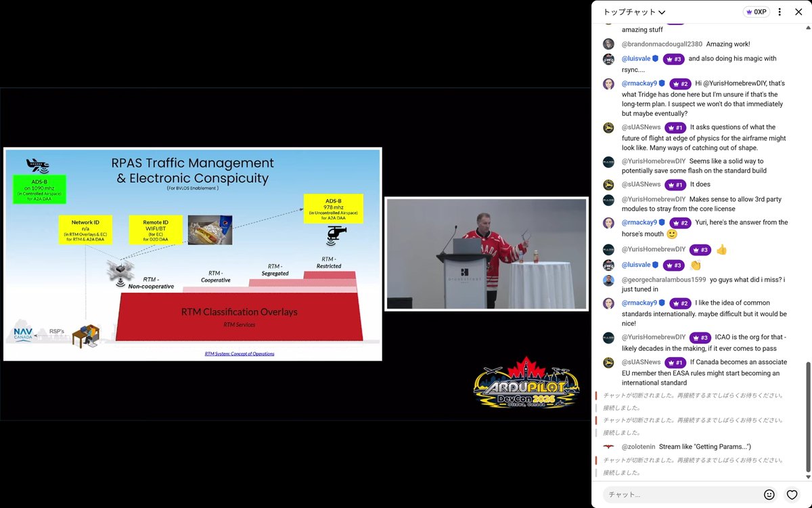
Task: Open the トップチャット chat mode dropdown
Action: coord(634,12)
